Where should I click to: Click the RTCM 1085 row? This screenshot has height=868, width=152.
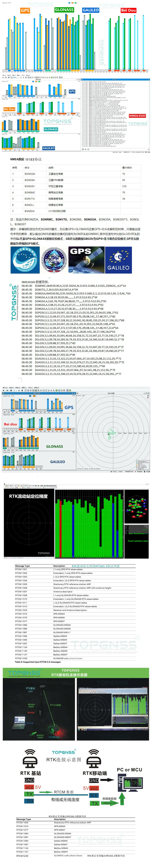pyautogui.click(x=75, y=629)
